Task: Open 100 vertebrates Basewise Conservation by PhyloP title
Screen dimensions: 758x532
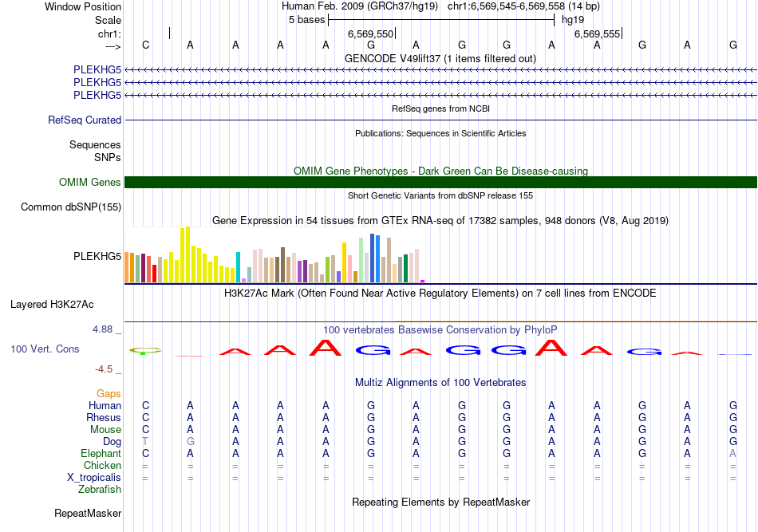Action: pos(440,329)
